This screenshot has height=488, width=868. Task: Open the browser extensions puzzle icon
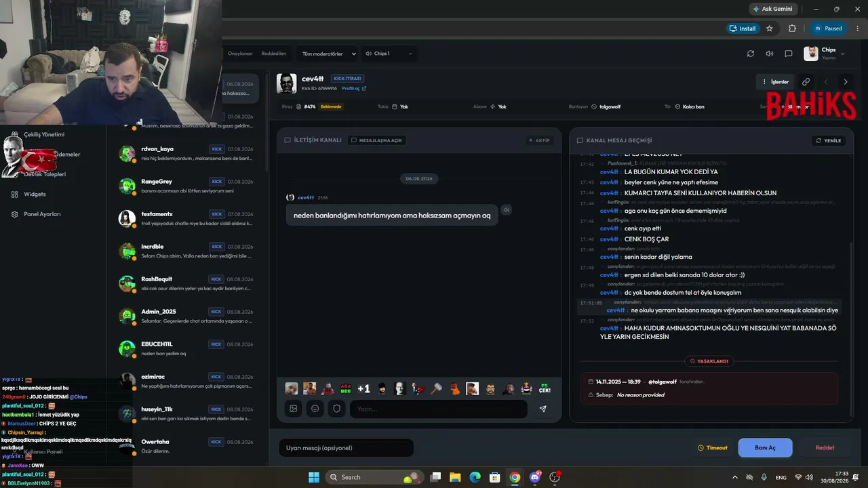point(792,28)
